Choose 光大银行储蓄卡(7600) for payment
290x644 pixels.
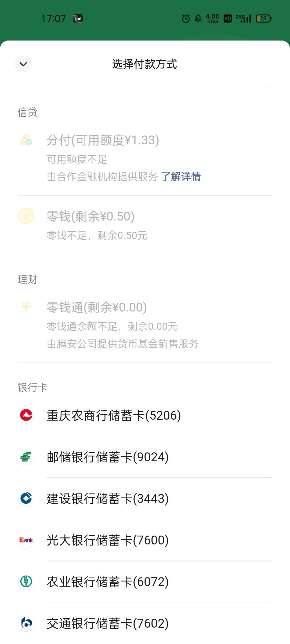tap(108, 540)
